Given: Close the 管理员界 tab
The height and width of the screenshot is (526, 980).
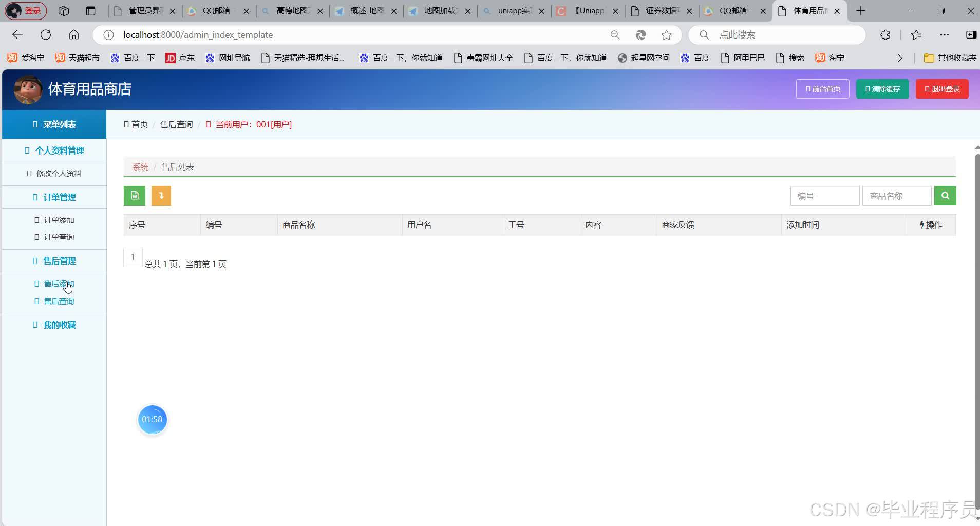Looking at the screenshot, I should [172, 11].
